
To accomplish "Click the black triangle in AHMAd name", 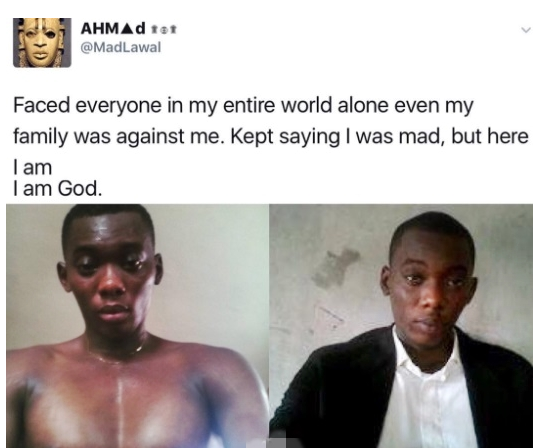I will 128,29.
